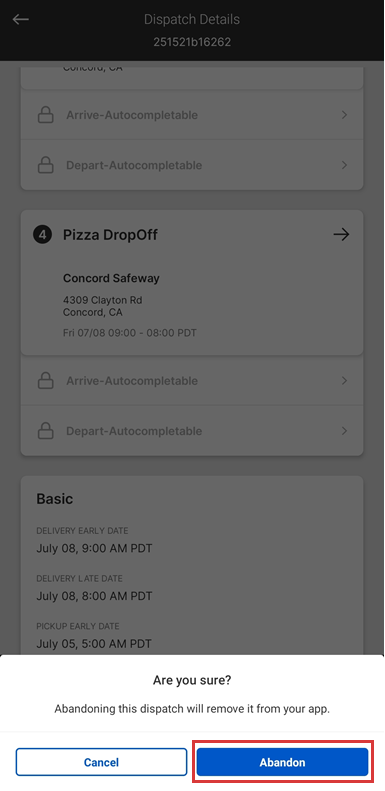Viewport: 385px width, 791px height.
Task: Click lock icon on Pizza DropOff Arrive-Autocompletable
Action: [x=46, y=381]
